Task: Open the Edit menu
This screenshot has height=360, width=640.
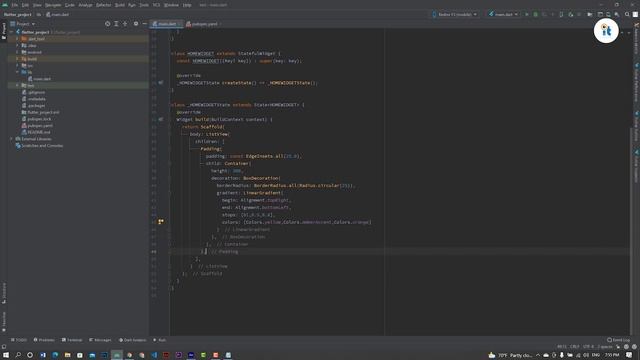Action: coord(25,5)
